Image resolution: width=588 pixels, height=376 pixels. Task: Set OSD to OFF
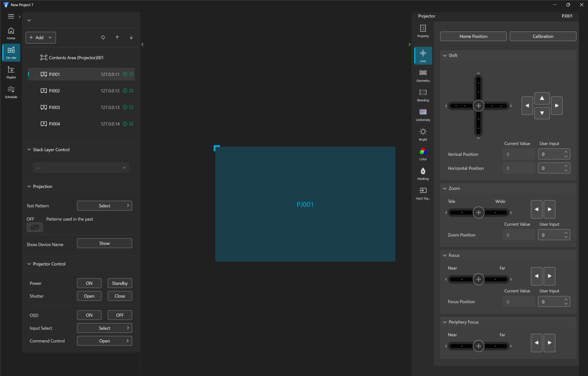(x=120, y=315)
